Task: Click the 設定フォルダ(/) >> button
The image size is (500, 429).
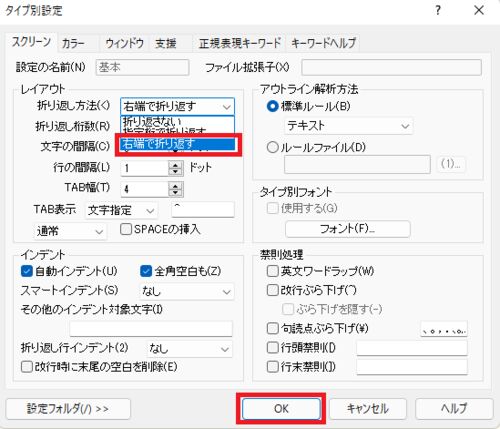Action: [x=68, y=409]
